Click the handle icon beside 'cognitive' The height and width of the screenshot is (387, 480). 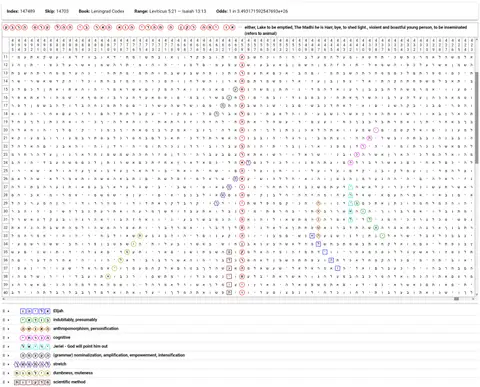pos(4,338)
